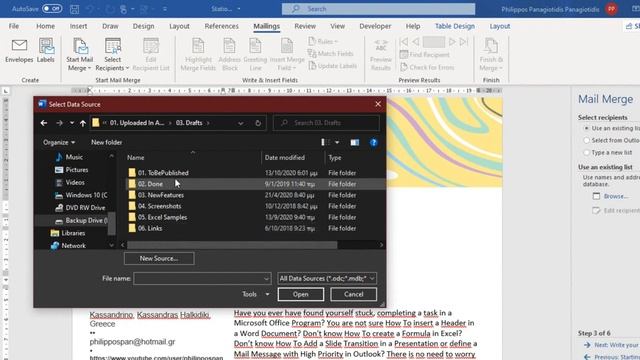Click New folder in the dialog toolbar

(107, 142)
